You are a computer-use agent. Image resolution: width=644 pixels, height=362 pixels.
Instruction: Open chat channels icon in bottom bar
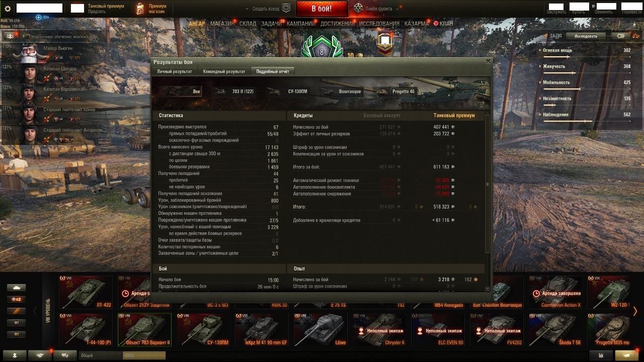pyautogui.click(x=65, y=355)
